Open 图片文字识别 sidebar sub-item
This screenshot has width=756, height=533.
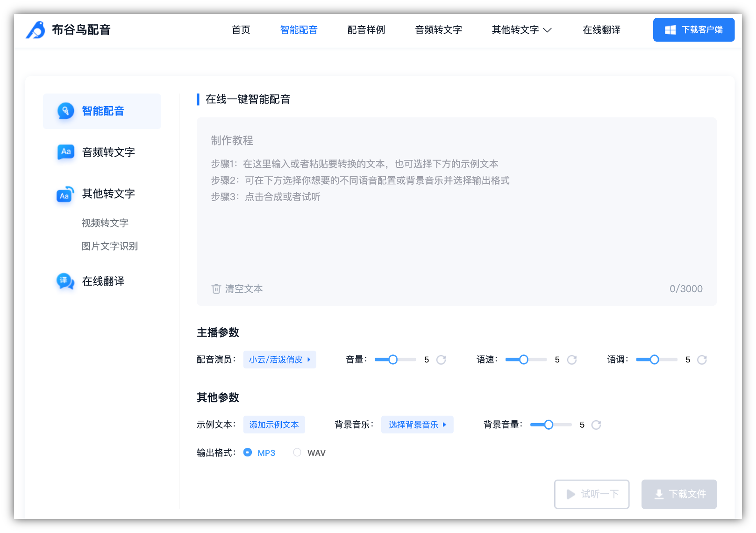(x=109, y=246)
